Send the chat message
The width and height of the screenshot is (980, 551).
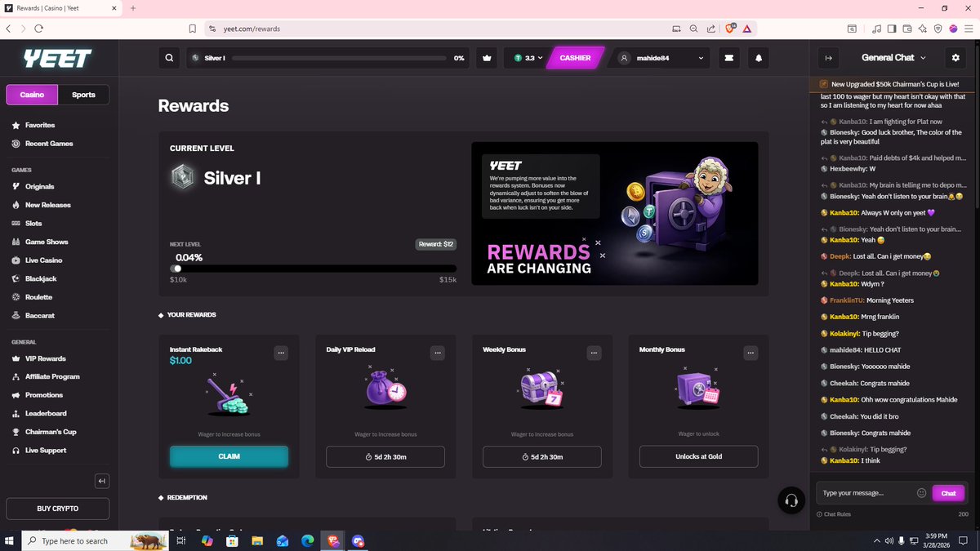coord(948,493)
